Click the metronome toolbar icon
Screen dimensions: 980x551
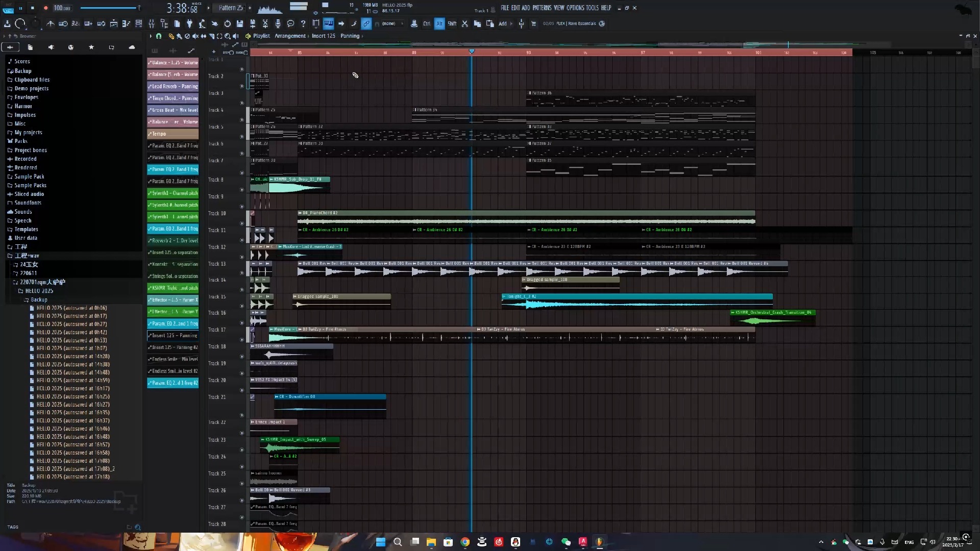pyautogui.click(x=51, y=23)
